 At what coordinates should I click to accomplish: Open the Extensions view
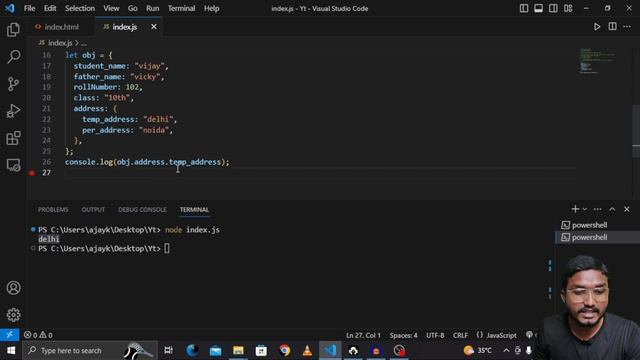tap(13, 138)
